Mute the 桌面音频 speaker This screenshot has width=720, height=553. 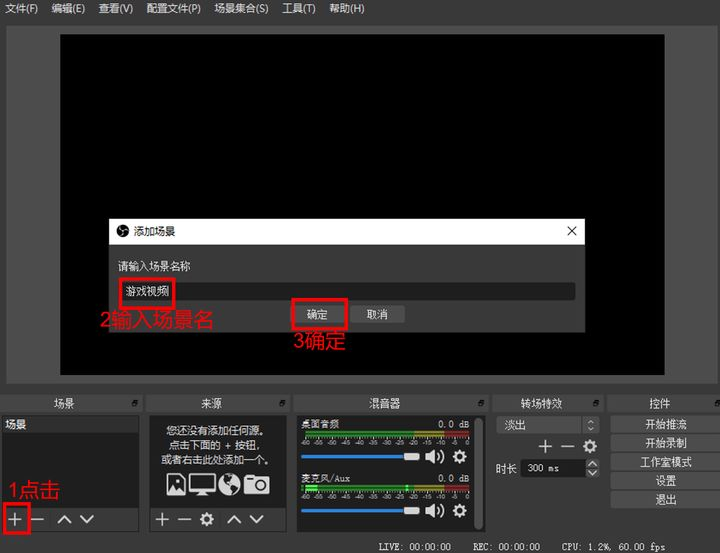pyautogui.click(x=434, y=457)
